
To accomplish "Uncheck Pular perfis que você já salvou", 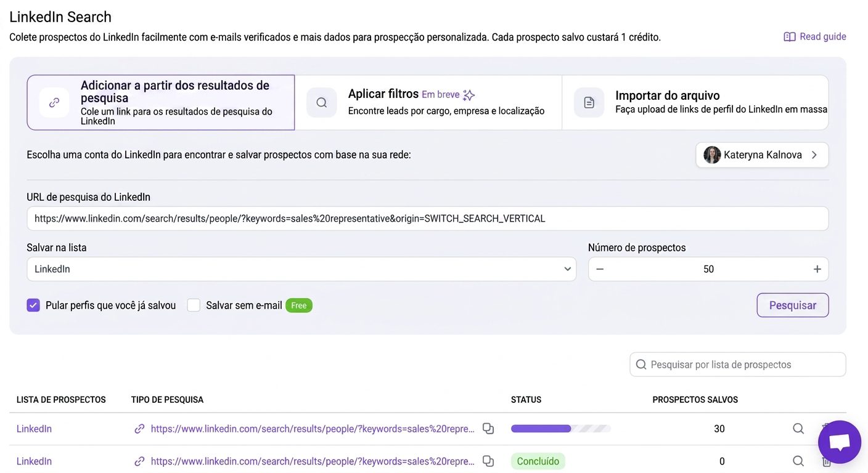I will pos(33,305).
